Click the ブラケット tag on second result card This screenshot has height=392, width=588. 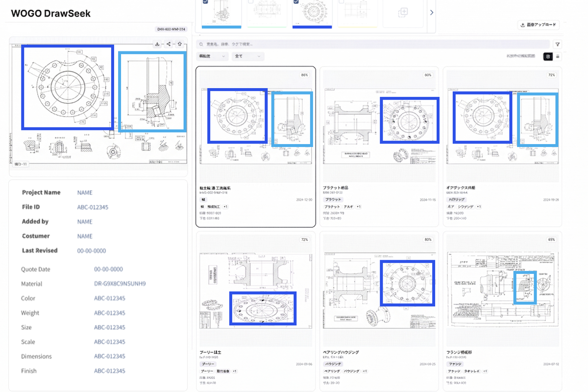coord(332,200)
